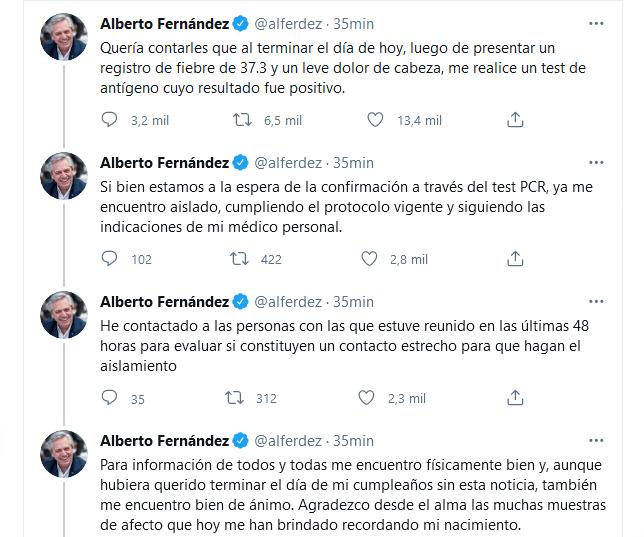Reply to the PCR test tweet
Screen dimensions: 644x537
(x=110, y=259)
